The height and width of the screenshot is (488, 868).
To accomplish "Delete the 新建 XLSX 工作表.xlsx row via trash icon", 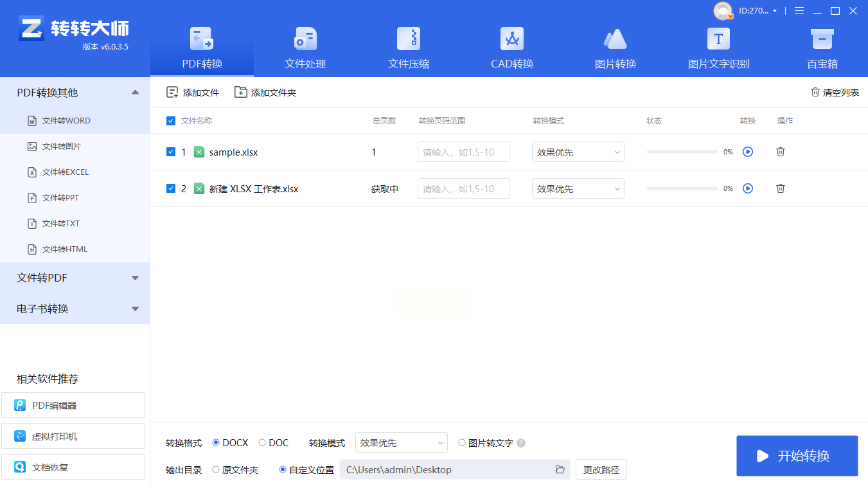I will tap(781, 188).
